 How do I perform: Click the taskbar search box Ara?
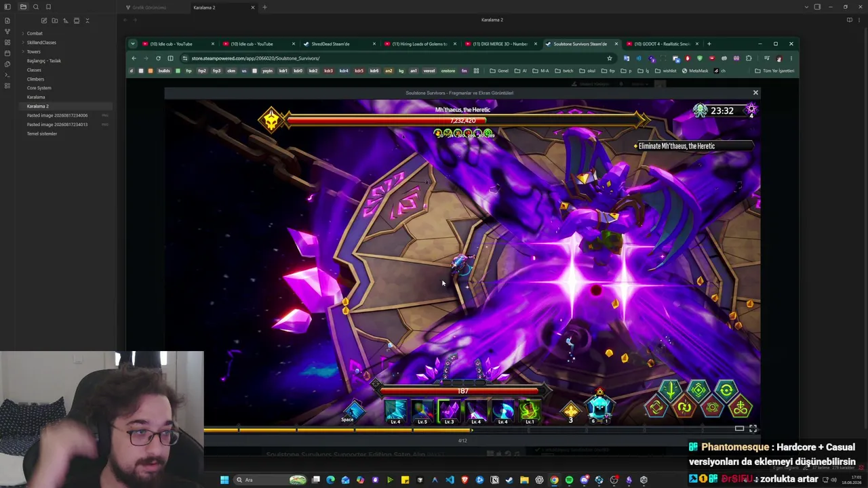[x=270, y=480]
